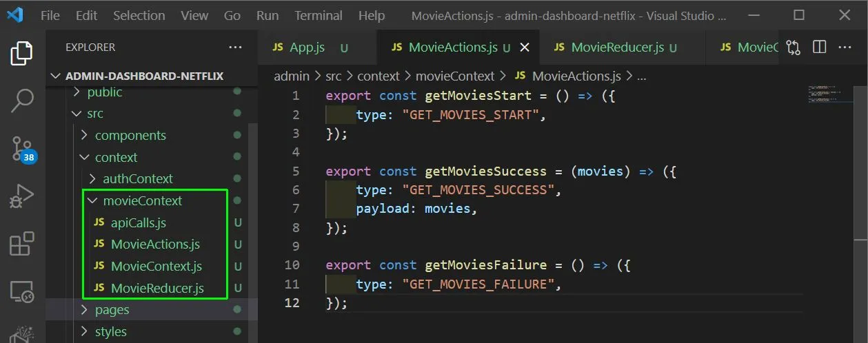Switch to the App.js tab
The image size is (868, 343).
point(317,48)
